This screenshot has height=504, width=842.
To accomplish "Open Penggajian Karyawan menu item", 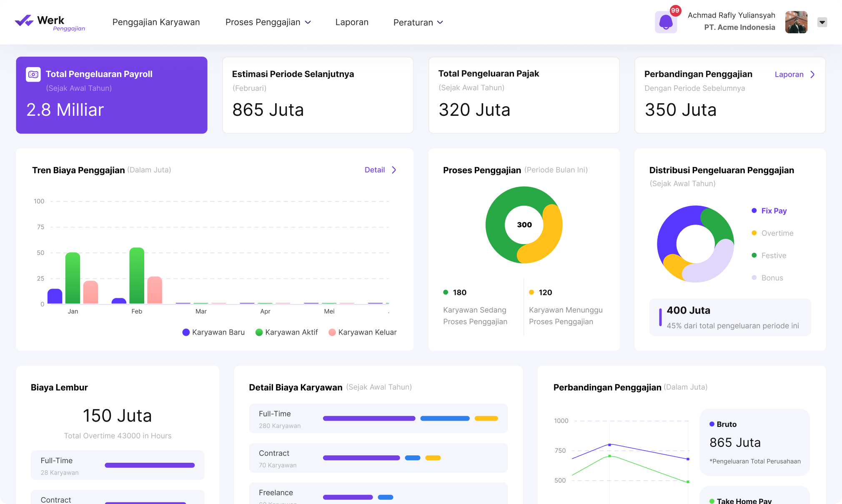I will coord(156,22).
